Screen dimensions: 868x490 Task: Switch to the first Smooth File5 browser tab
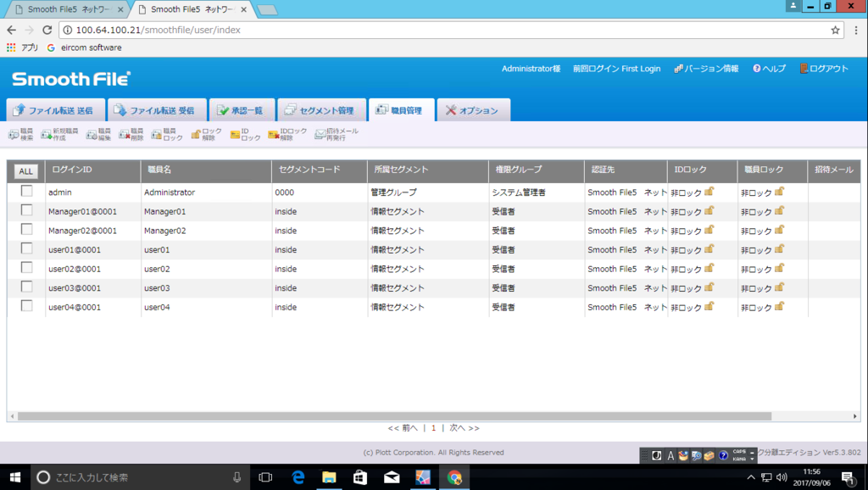(68, 9)
